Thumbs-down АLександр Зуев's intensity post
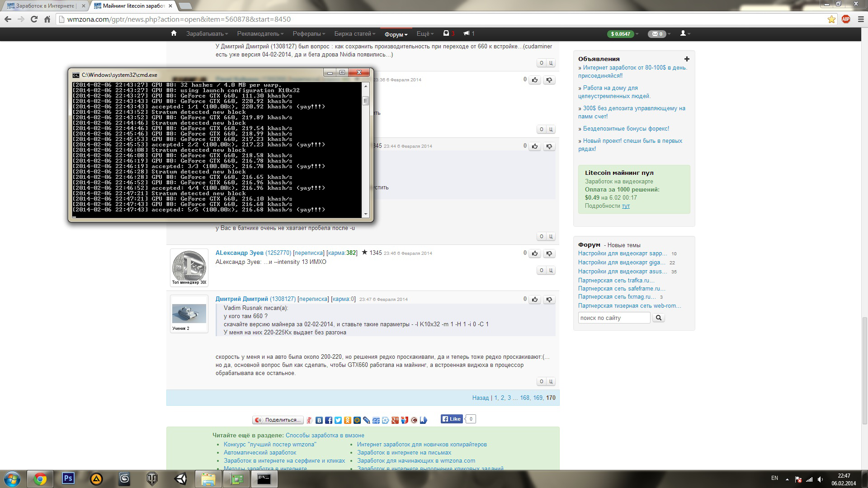 549,253
